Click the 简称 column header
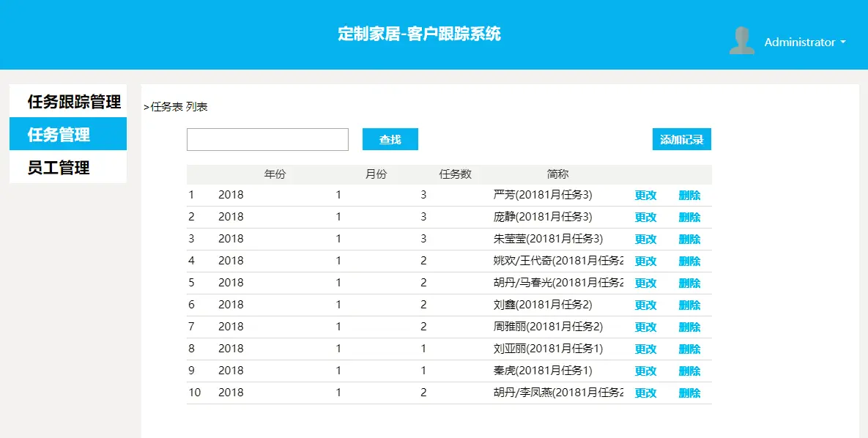The height and width of the screenshot is (438, 868). click(558, 174)
